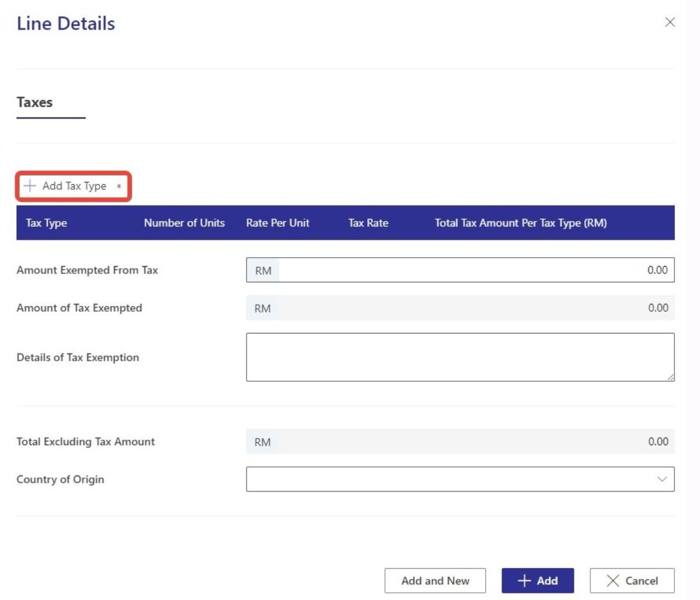Click the Total Excluding Tax Amount label
The height and width of the screenshot is (600, 700).
point(86,441)
